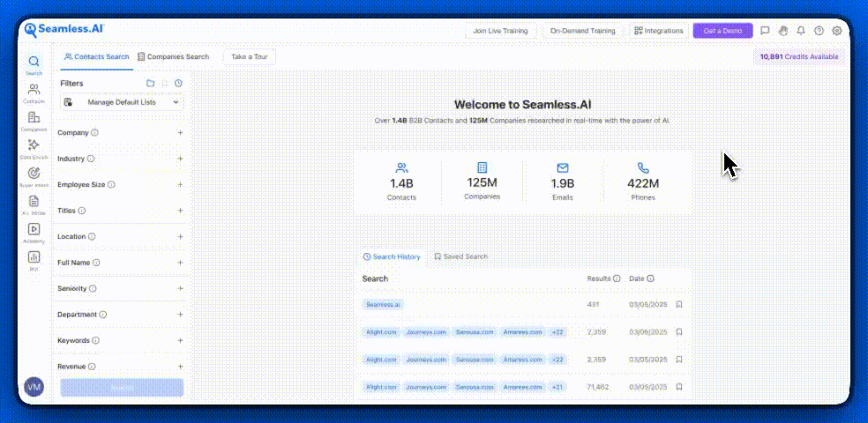868x423 pixels.
Task: Click the waving hand icon in header
Action: click(x=782, y=31)
